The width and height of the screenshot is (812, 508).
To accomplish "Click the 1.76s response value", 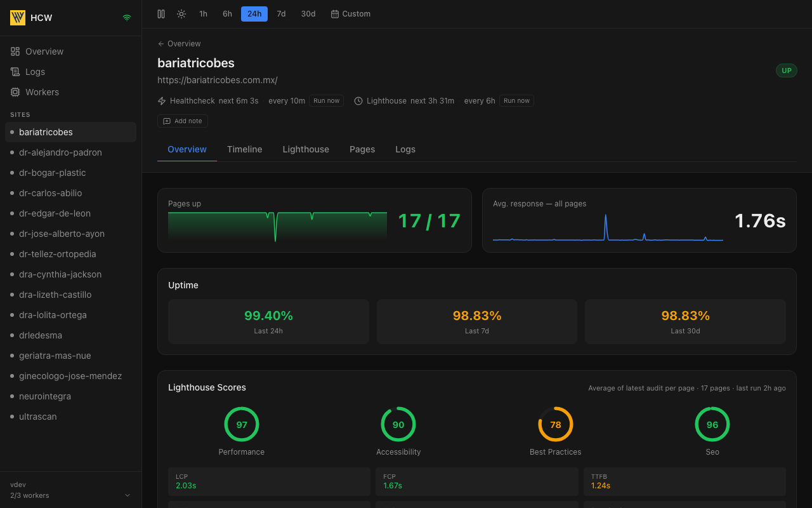I will click(760, 221).
